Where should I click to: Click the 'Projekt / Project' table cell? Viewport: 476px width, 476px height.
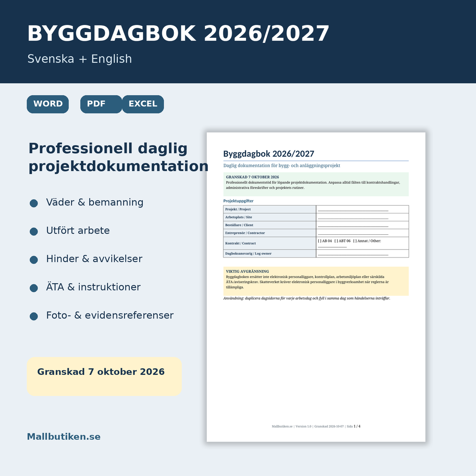pyautogui.click(x=270, y=209)
